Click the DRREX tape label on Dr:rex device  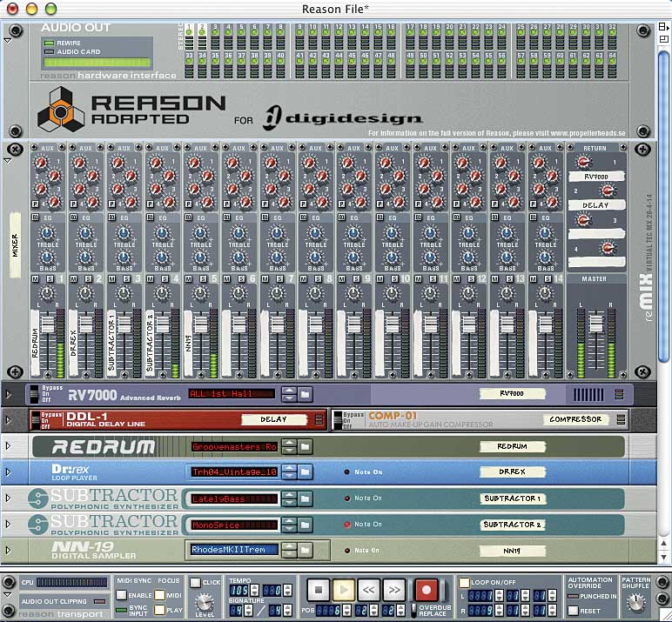[512, 472]
